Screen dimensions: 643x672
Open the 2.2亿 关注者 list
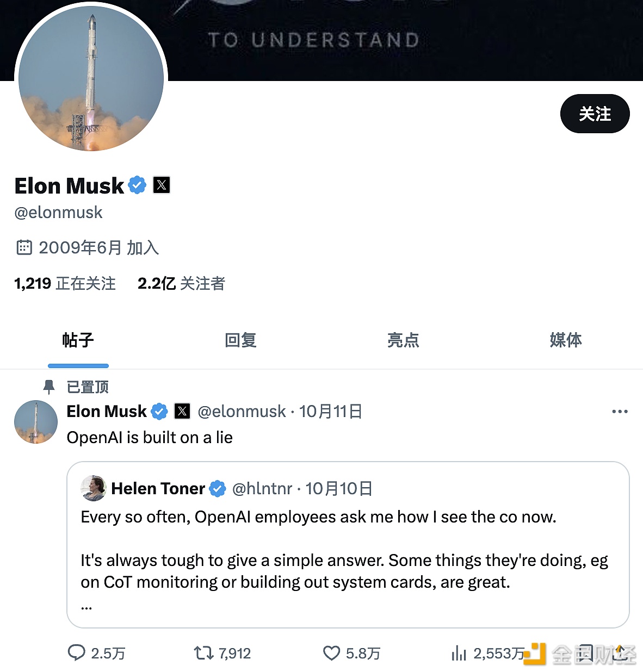pyautogui.click(x=181, y=283)
